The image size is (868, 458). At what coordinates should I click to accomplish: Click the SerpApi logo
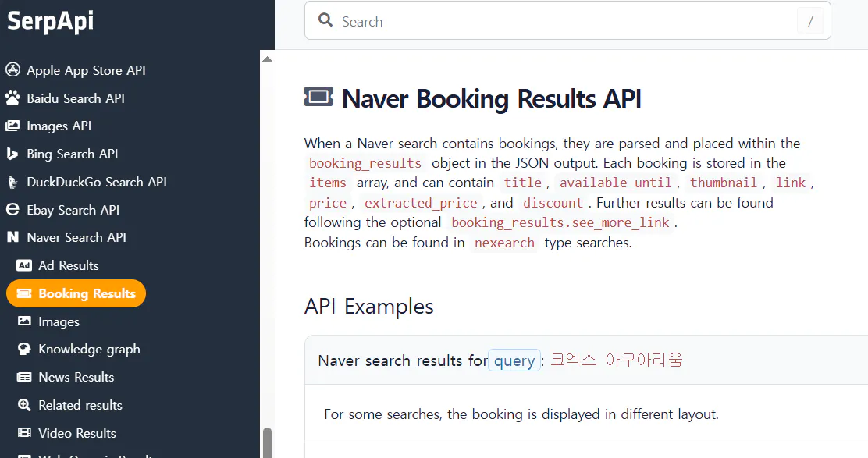51,22
